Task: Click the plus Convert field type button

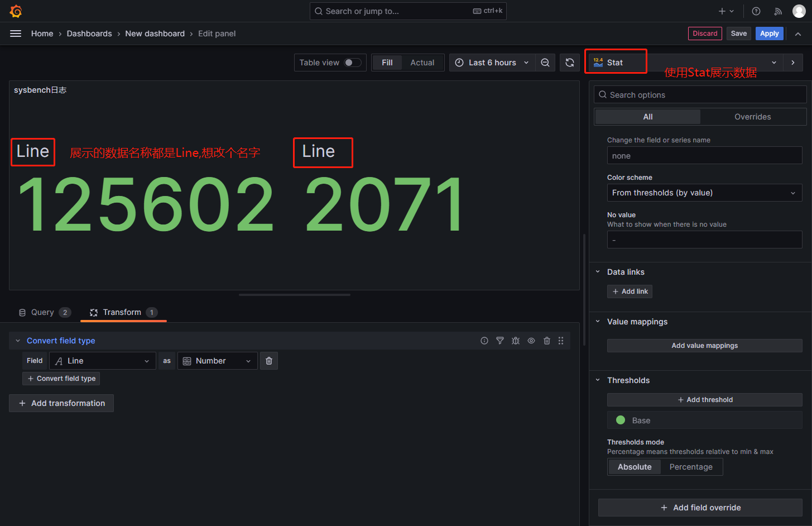Action: [x=61, y=379]
